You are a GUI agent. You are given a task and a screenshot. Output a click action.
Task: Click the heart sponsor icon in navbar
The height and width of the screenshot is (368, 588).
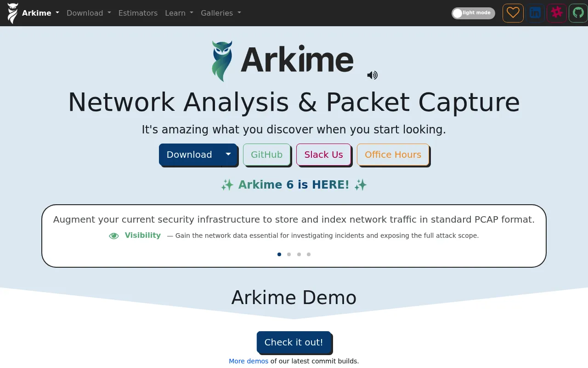click(513, 13)
